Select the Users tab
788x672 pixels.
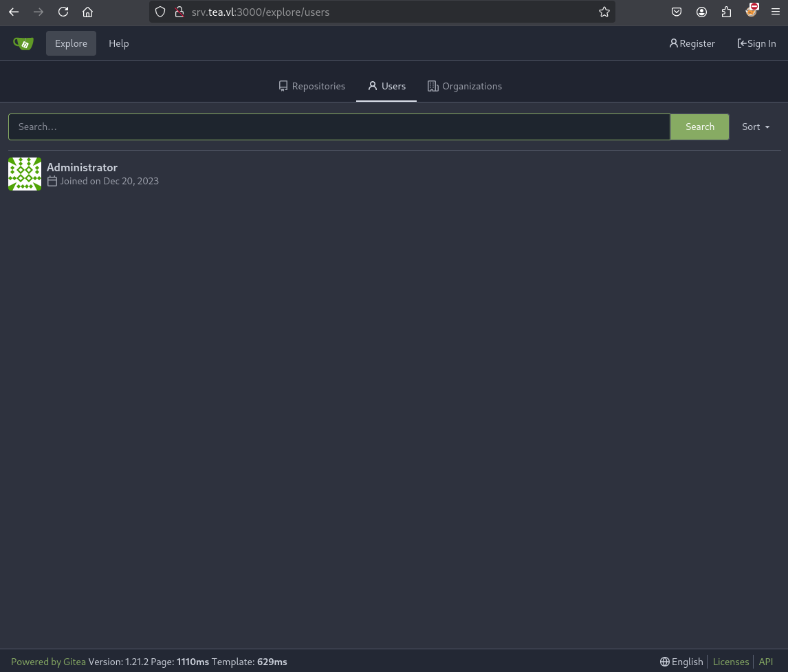click(386, 86)
